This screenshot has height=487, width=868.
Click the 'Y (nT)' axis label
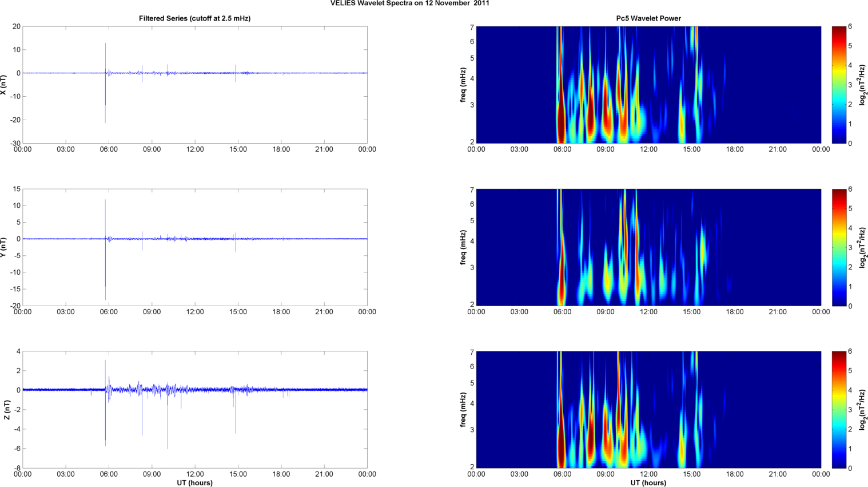click(x=4, y=247)
